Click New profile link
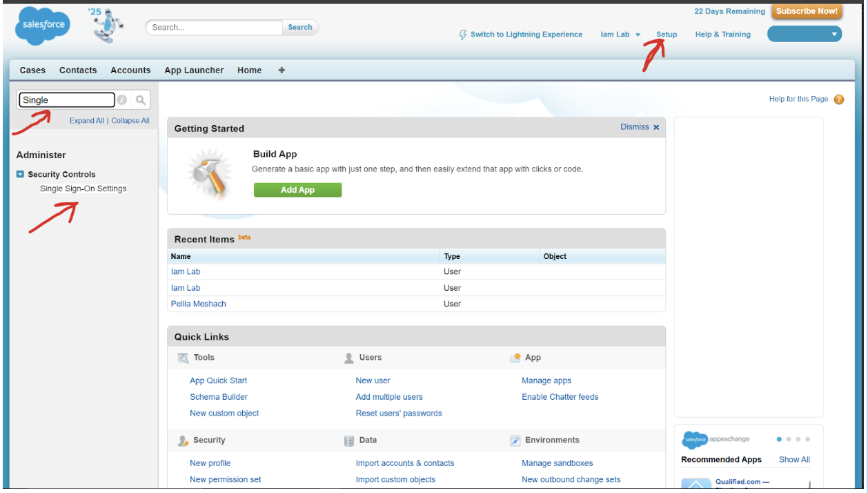 point(210,463)
